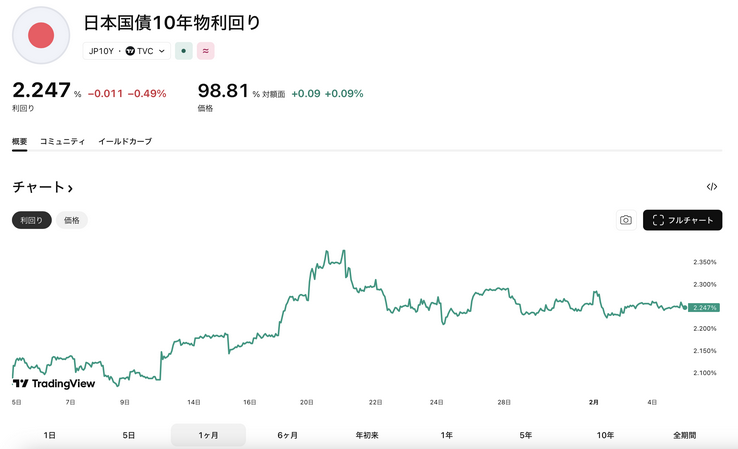
Task: Select the 概要 overview tab
Action: [20, 142]
